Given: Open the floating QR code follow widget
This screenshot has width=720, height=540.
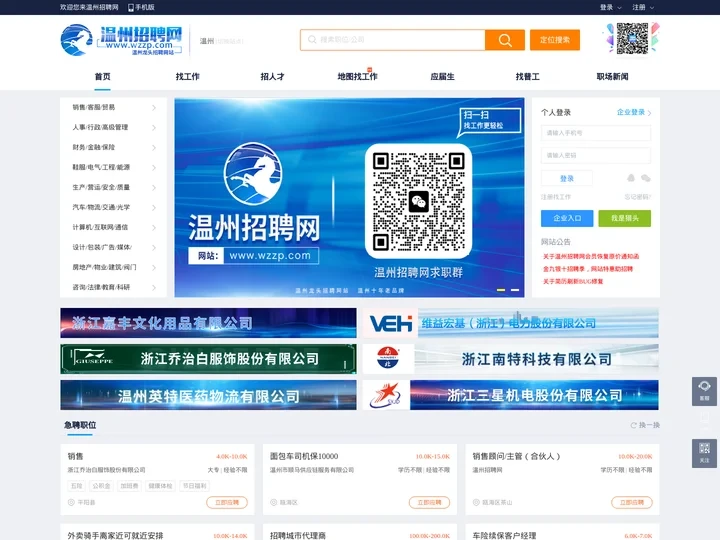Looking at the screenshot, I should point(704,453).
